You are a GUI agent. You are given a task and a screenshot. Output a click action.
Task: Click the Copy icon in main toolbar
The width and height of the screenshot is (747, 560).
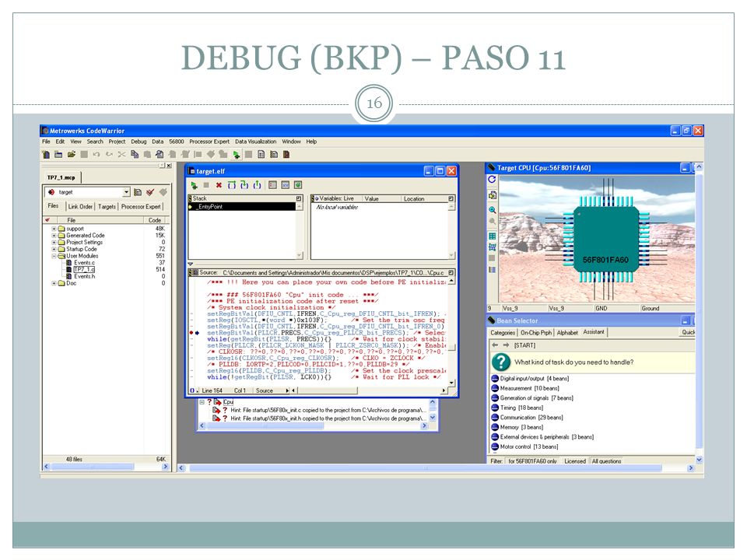[x=135, y=154]
